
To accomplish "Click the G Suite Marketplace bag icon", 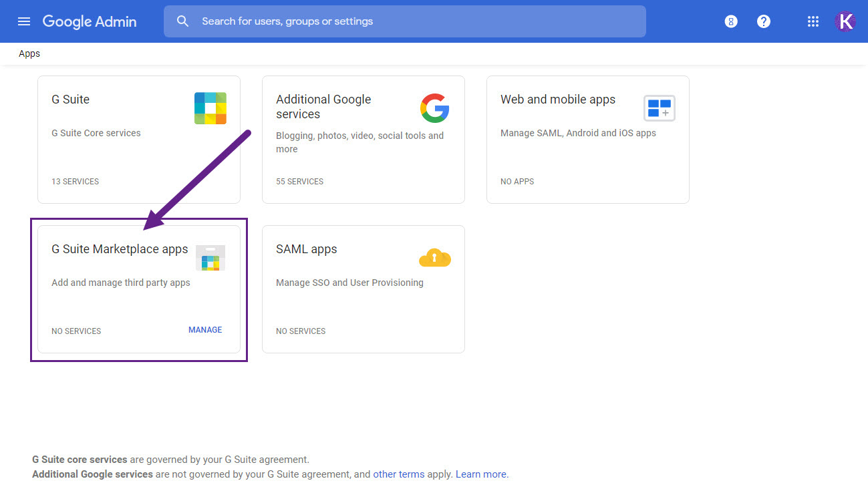I will (210, 258).
